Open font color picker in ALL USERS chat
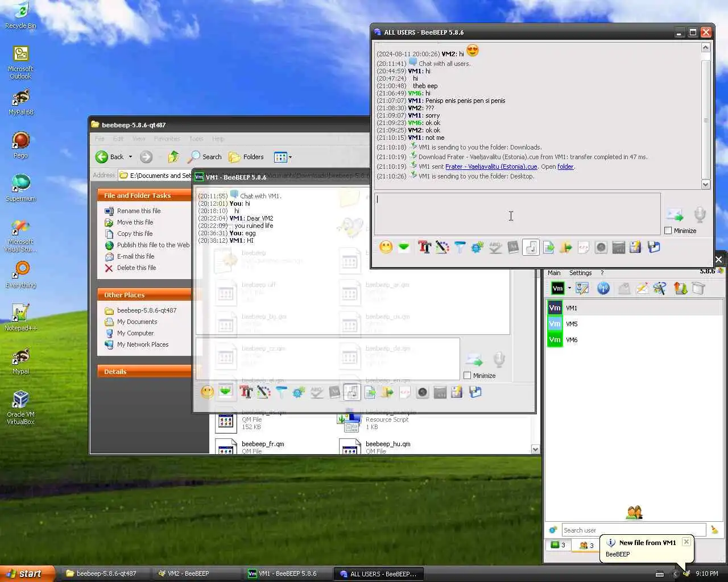Screen dimensions: 728x582 [442, 247]
